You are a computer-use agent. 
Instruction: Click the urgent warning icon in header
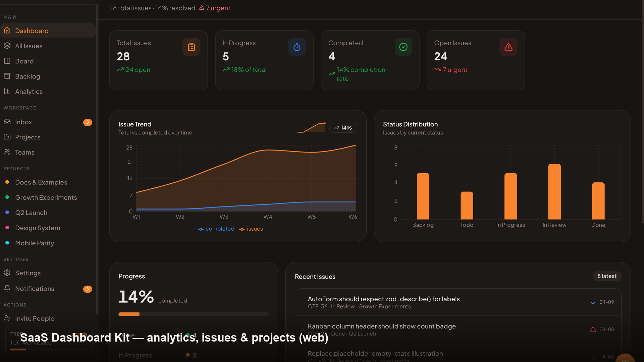(x=202, y=8)
